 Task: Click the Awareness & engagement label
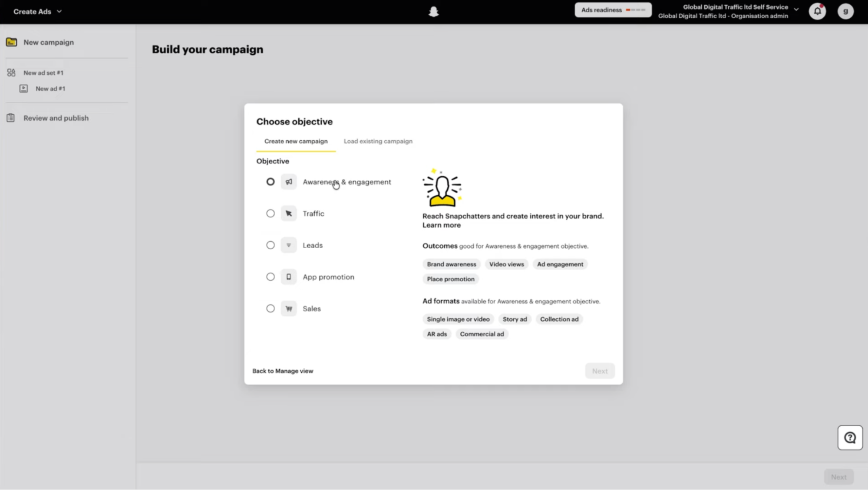pyautogui.click(x=347, y=182)
